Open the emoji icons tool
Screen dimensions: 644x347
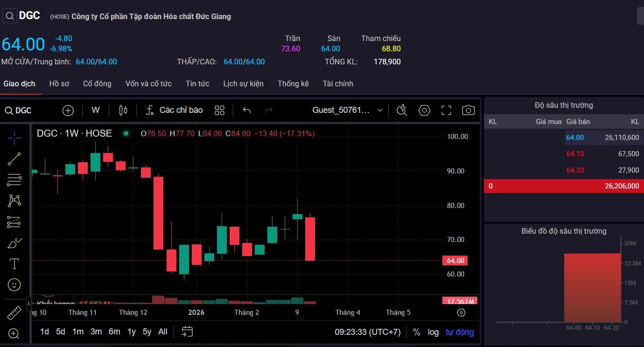[x=14, y=285]
